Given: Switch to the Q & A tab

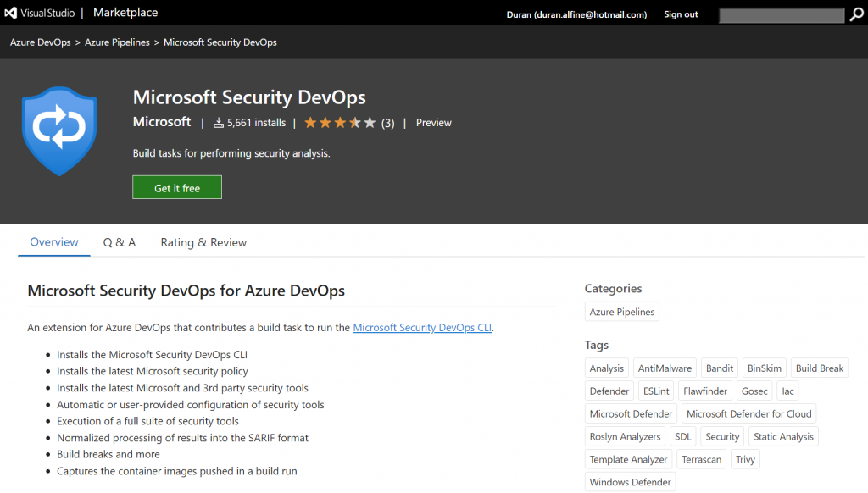Looking at the screenshot, I should pos(120,242).
